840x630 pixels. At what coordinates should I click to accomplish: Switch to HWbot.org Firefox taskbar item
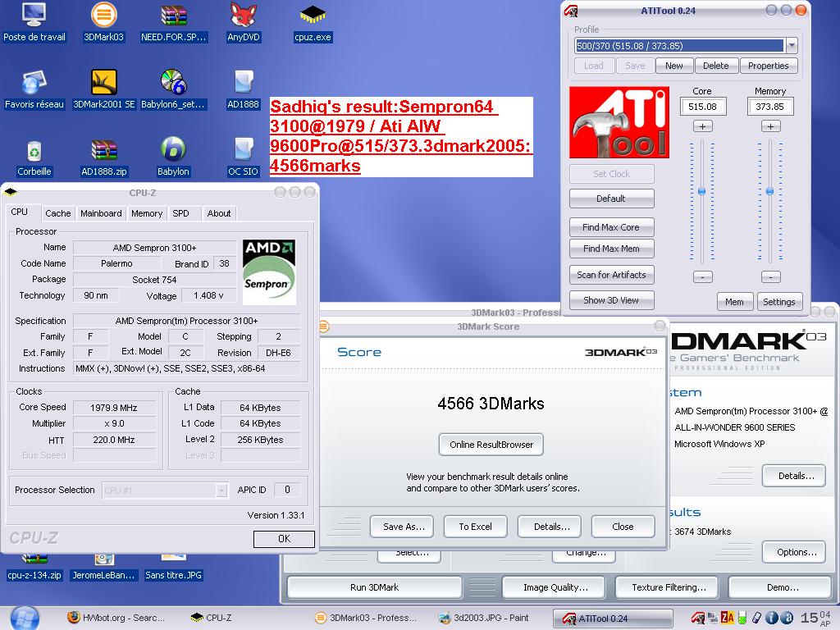(x=116, y=618)
